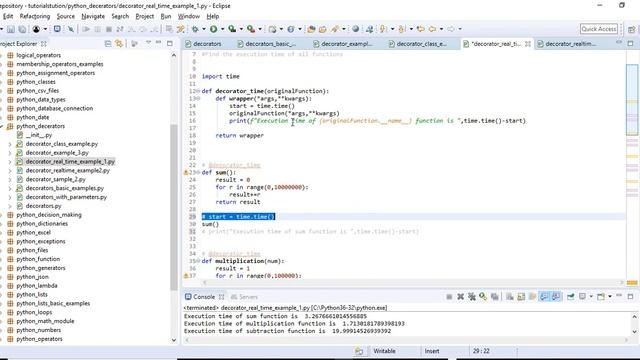640x360 pixels.
Task: Click the Debug bug icon in the toolbar
Action: coord(195,29)
